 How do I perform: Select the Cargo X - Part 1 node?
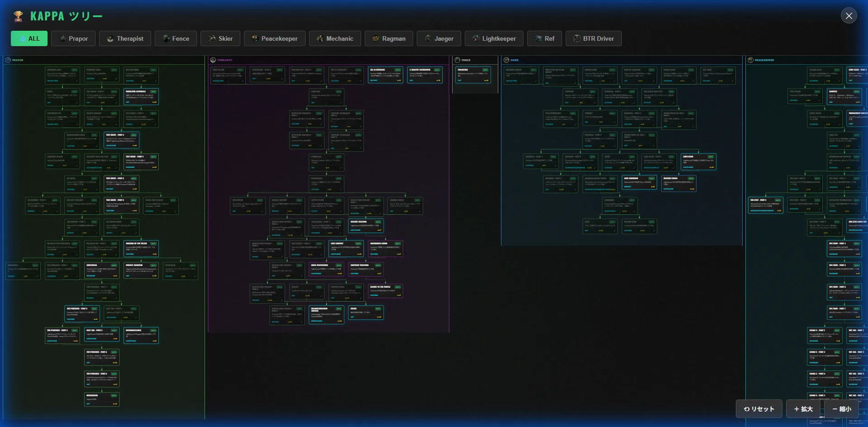tap(825, 336)
